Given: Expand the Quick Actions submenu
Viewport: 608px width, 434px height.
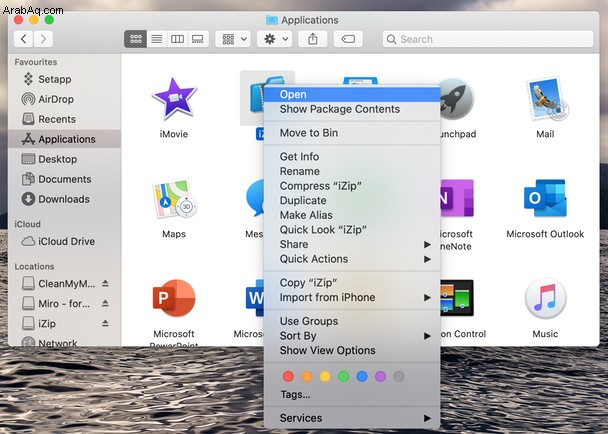Looking at the screenshot, I should [352, 259].
